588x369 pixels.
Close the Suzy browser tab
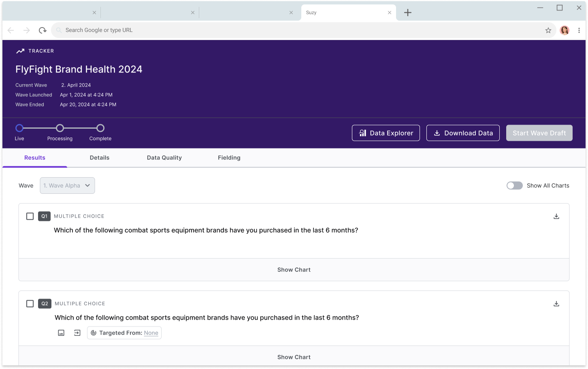(x=390, y=13)
